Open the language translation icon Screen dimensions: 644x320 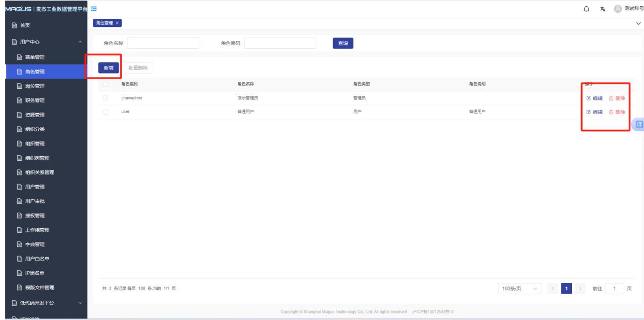coord(603,9)
